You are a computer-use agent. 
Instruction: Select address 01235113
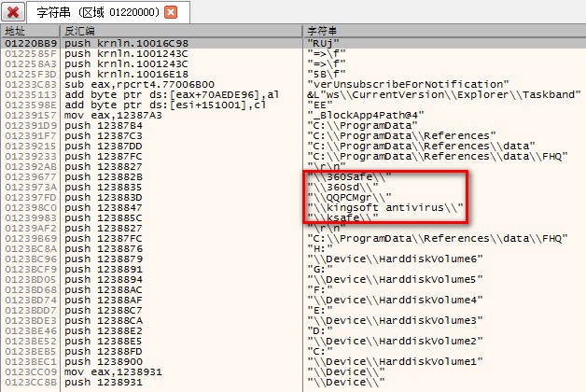coord(31,94)
